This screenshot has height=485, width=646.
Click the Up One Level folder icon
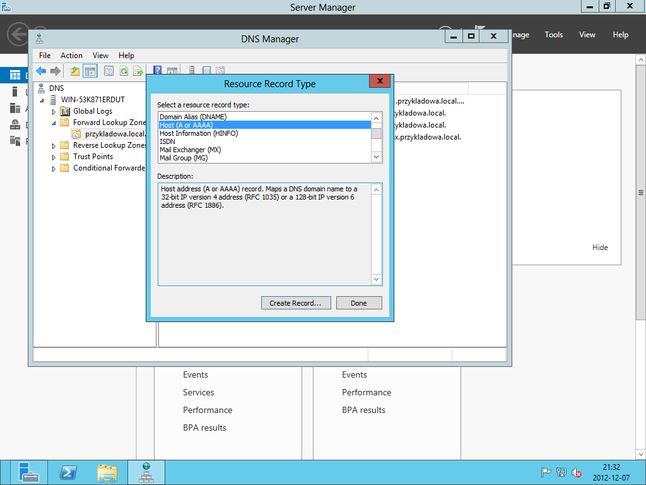(75, 71)
